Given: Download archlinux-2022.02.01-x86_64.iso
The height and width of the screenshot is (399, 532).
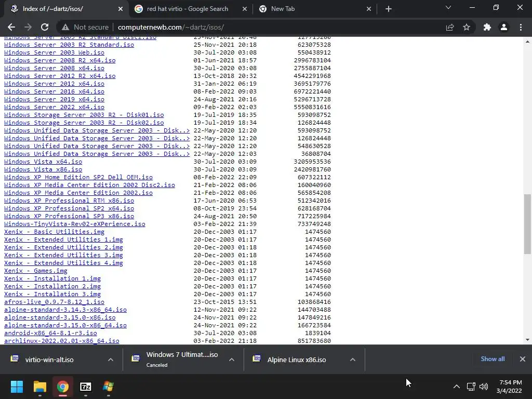Looking at the screenshot, I should tap(62, 341).
